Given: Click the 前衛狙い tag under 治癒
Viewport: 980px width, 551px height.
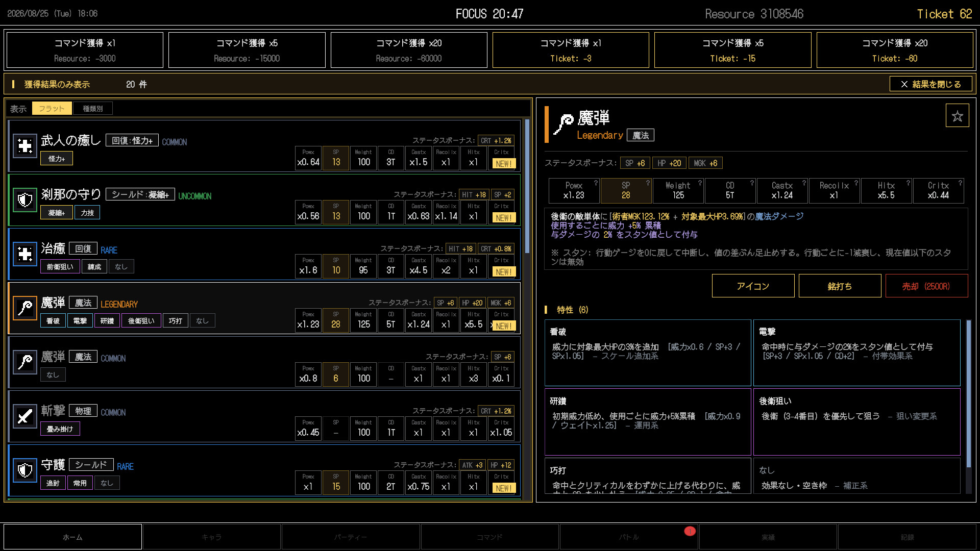Looking at the screenshot, I should (60, 267).
